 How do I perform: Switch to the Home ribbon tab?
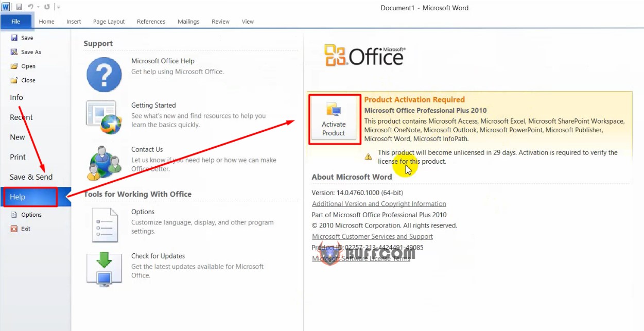click(x=47, y=22)
